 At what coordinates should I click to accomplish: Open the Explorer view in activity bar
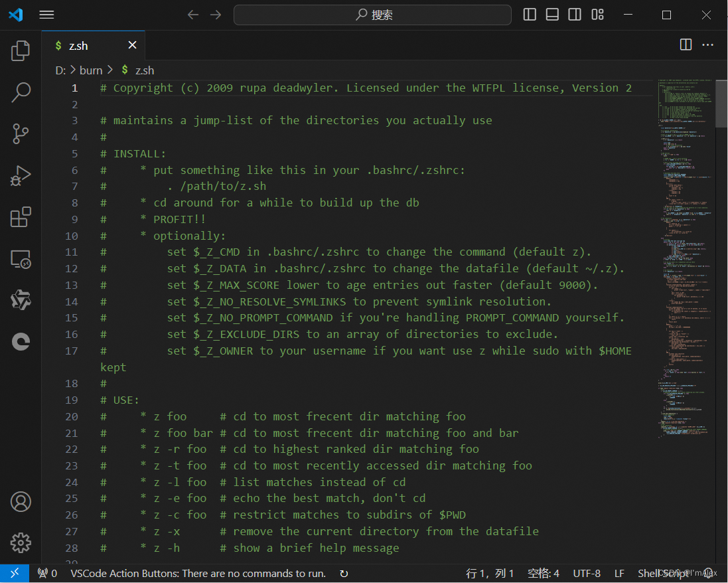point(21,50)
